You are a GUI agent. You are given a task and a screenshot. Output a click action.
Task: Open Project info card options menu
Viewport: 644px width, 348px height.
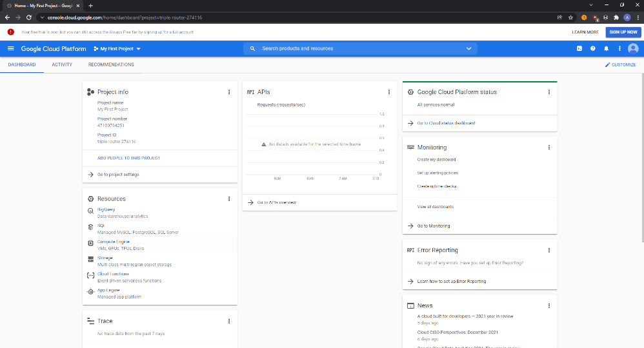(x=229, y=92)
